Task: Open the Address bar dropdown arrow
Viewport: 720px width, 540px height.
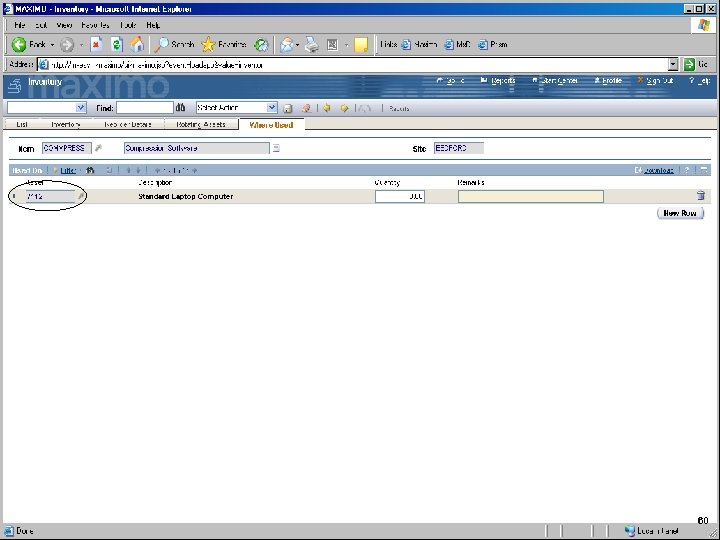Action: (673, 64)
